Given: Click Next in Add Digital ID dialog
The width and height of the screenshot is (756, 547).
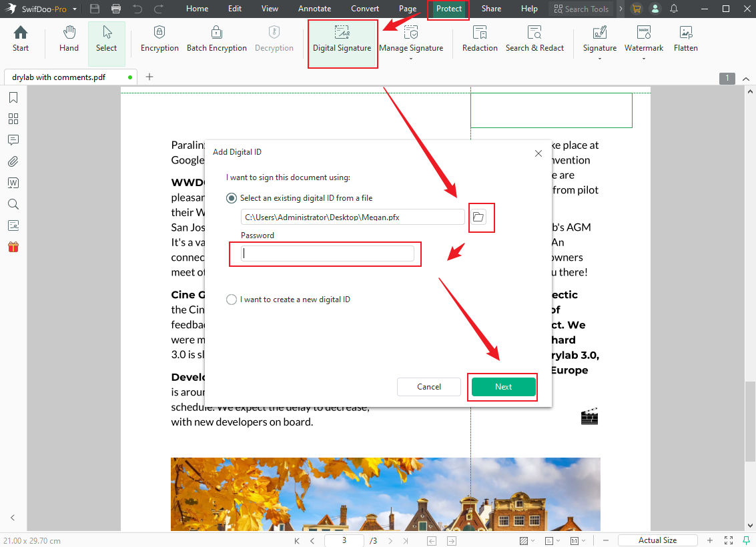Looking at the screenshot, I should (502, 386).
